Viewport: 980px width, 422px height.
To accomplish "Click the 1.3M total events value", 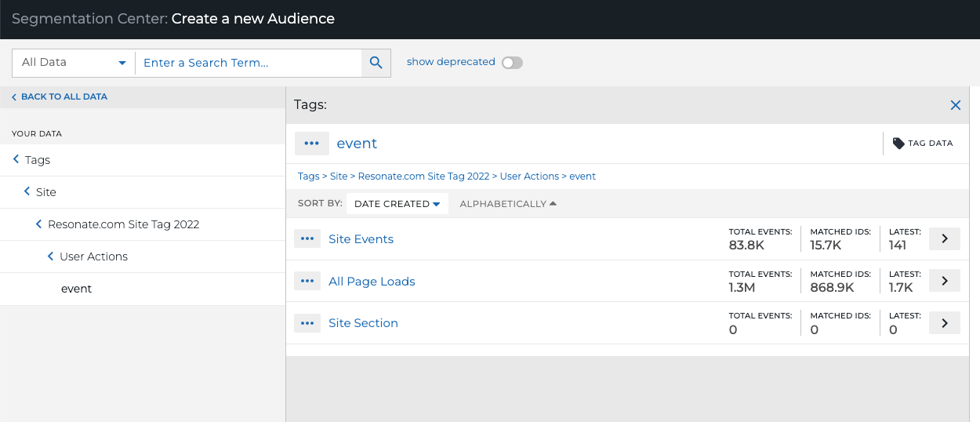I will 742,288.
